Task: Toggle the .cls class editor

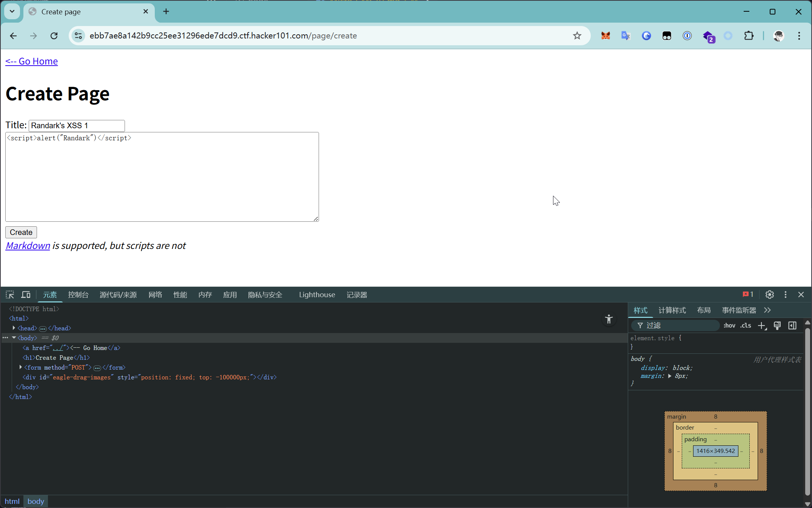Action: (x=746, y=325)
